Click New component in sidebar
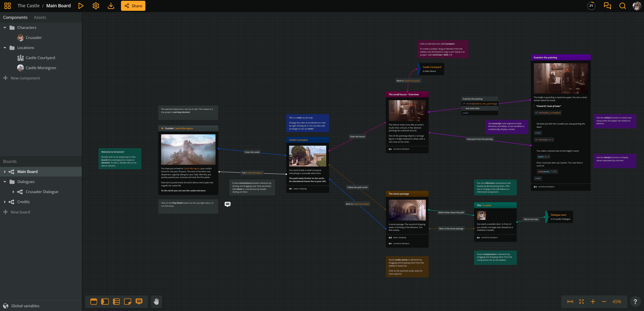This screenshot has width=644, height=311. [25, 78]
